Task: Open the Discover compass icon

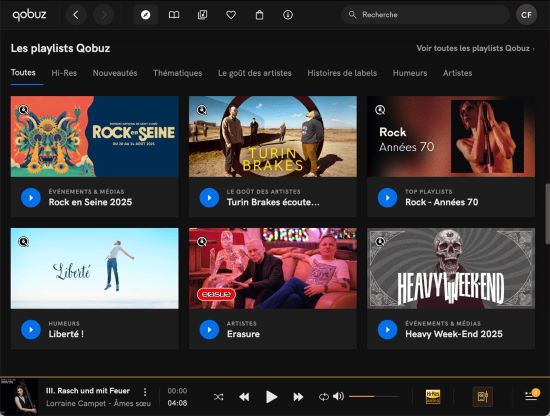Action: pos(146,15)
